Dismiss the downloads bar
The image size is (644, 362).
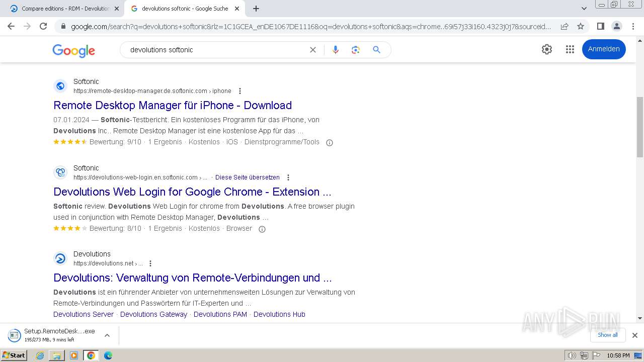635,335
